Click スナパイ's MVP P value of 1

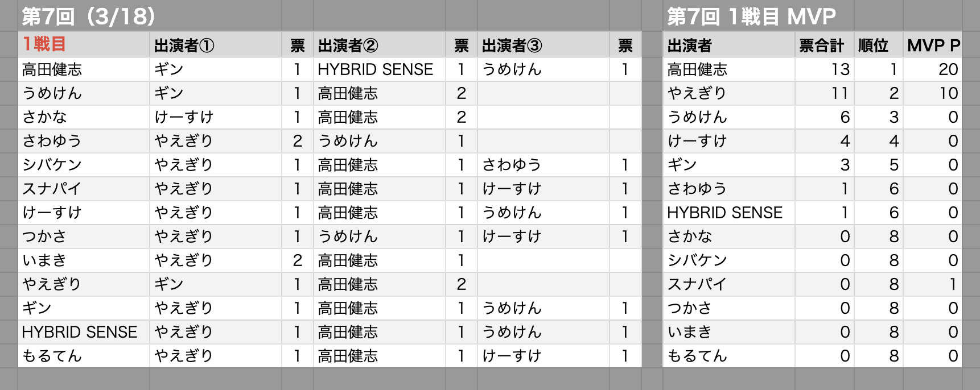point(933,284)
